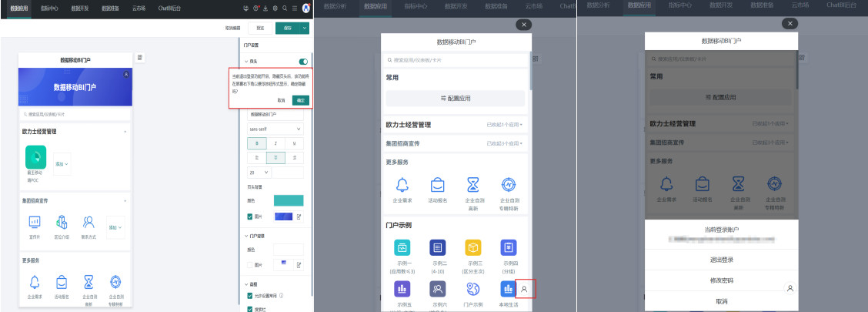
Task: Select the 联系方式 icon in editor canvas
Action: [x=88, y=222]
